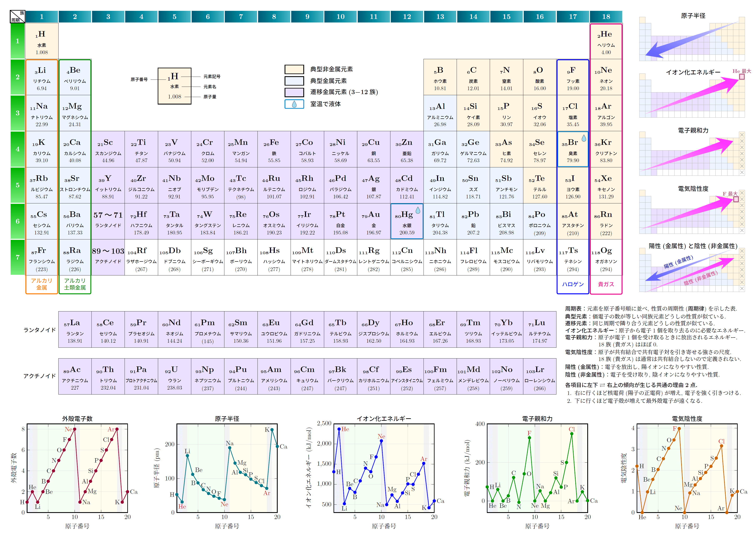The width and height of the screenshot is (756, 534).
Task: Open the 57～71 ランタノイド placeholder cell
Action: click(x=108, y=221)
